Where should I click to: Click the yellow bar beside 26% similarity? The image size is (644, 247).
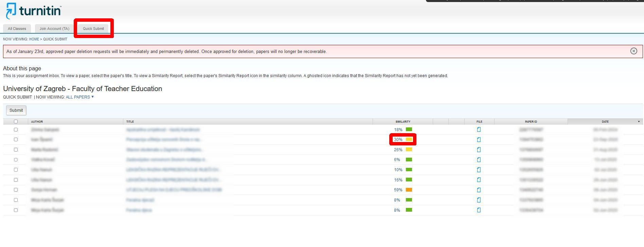click(409, 149)
